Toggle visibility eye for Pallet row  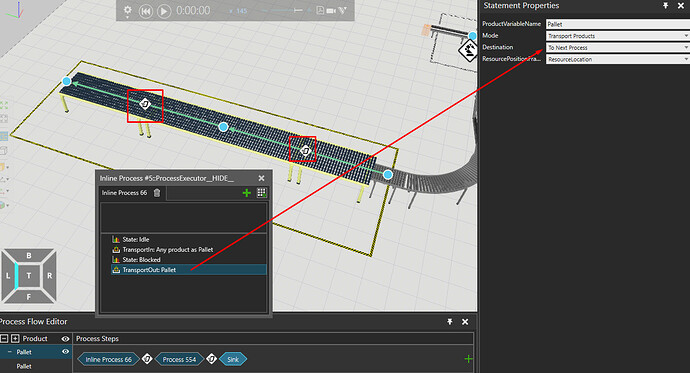[x=66, y=352]
